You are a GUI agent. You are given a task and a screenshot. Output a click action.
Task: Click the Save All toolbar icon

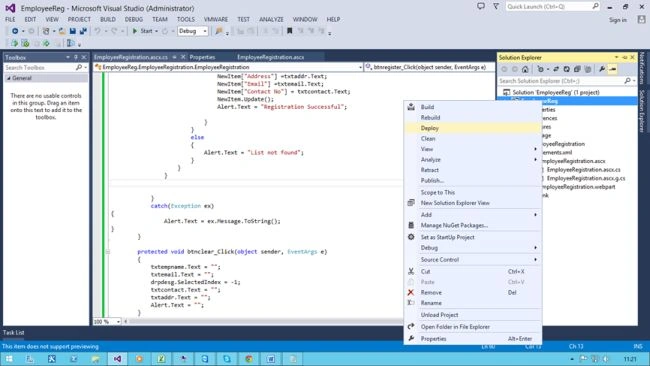point(83,31)
